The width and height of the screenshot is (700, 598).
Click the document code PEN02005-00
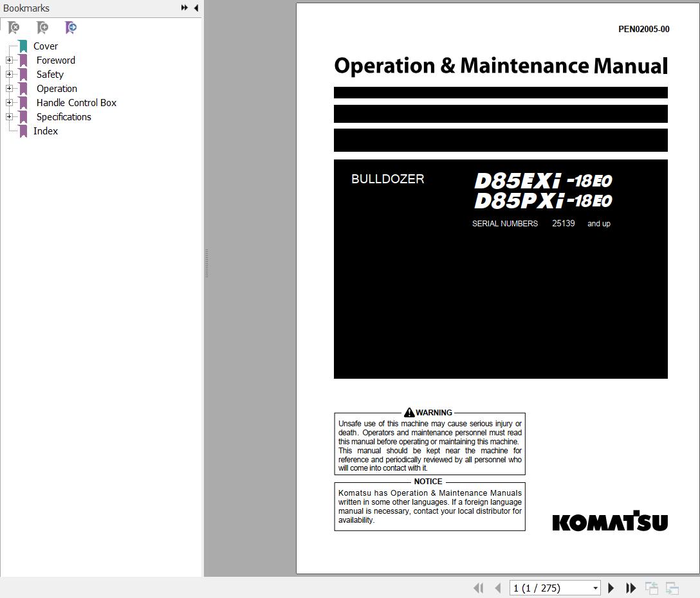tap(644, 29)
